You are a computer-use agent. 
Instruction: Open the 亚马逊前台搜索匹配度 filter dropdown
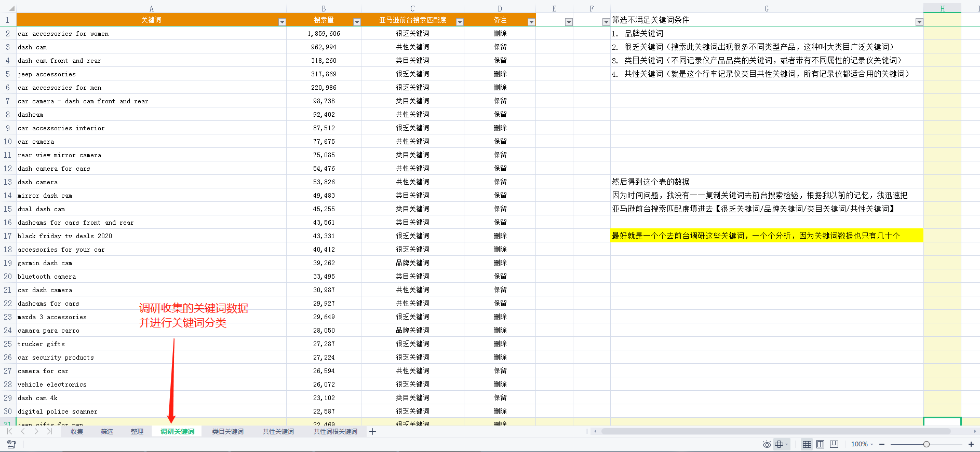click(x=460, y=22)
